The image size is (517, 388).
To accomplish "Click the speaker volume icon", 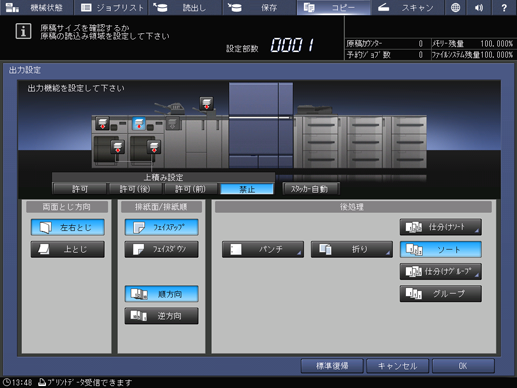I will [479, 7].
